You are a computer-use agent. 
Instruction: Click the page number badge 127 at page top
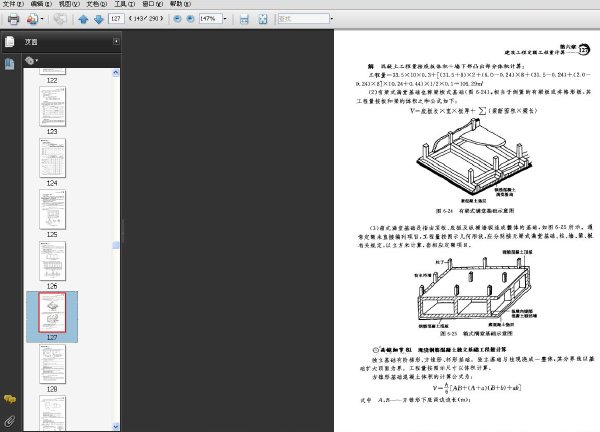tap(584, 49)
